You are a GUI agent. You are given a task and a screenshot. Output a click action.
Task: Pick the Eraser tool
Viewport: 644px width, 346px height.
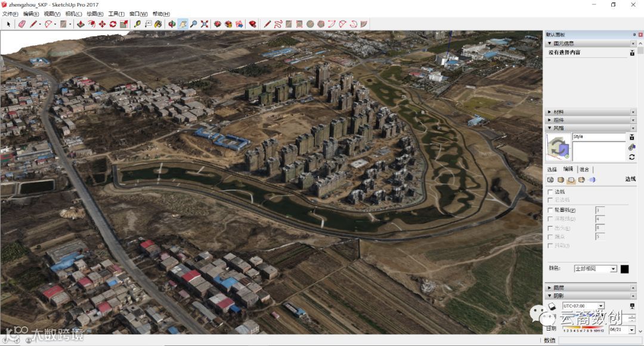[22, 24]
